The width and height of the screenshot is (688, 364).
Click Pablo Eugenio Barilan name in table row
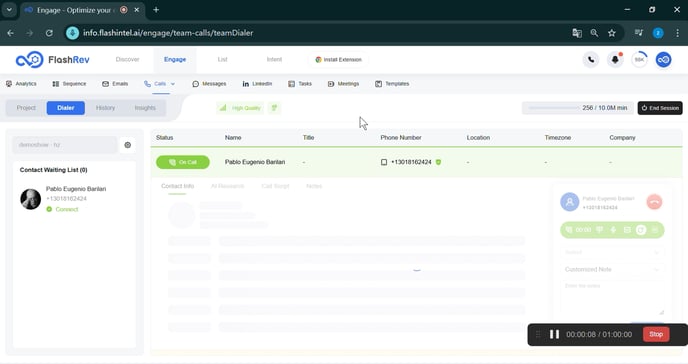[x=255, y=162]
